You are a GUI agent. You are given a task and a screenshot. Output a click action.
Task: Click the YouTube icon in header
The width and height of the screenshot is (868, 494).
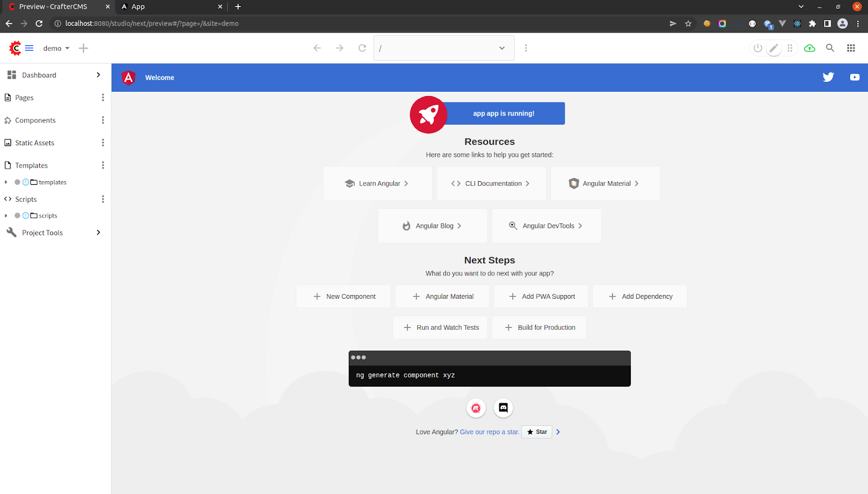tap(854, 77)
